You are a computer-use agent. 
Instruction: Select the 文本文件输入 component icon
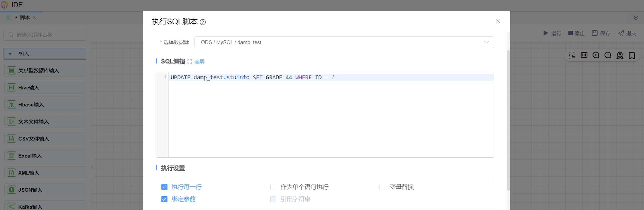pyautogui.click(x=12, y=122)
